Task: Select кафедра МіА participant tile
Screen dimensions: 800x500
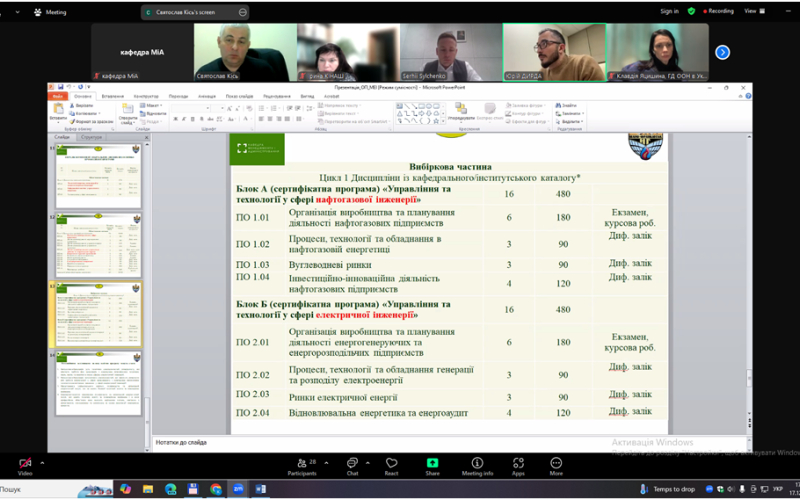Action: 142,52
